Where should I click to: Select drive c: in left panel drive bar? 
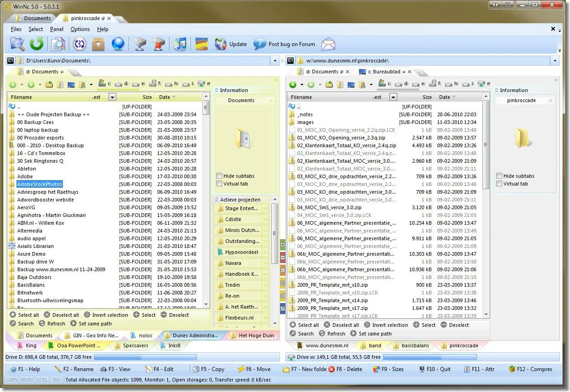point(105,84)
